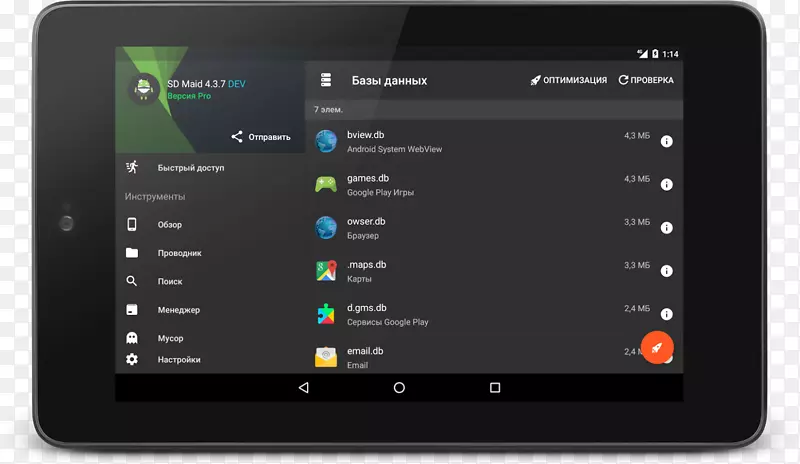800x464 pixels.
Task: Open info for d.gms.db
Action: click(x=666, y=314)
